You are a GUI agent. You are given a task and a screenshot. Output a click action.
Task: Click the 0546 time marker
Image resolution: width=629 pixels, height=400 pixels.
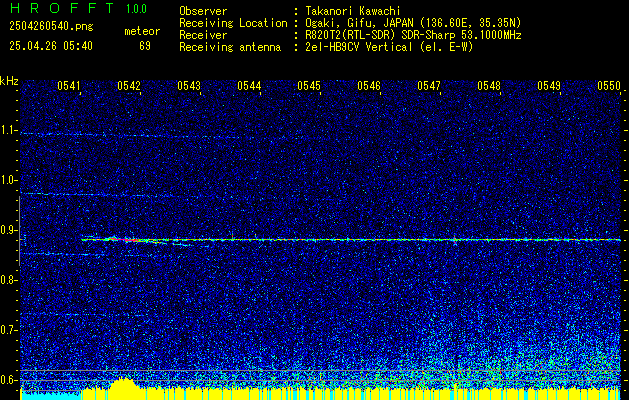369,85
